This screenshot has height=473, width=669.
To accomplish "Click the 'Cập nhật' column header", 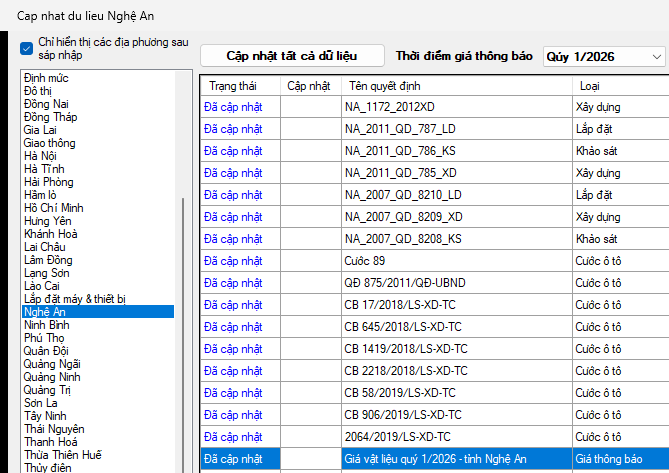I will (x=309, y=86).
